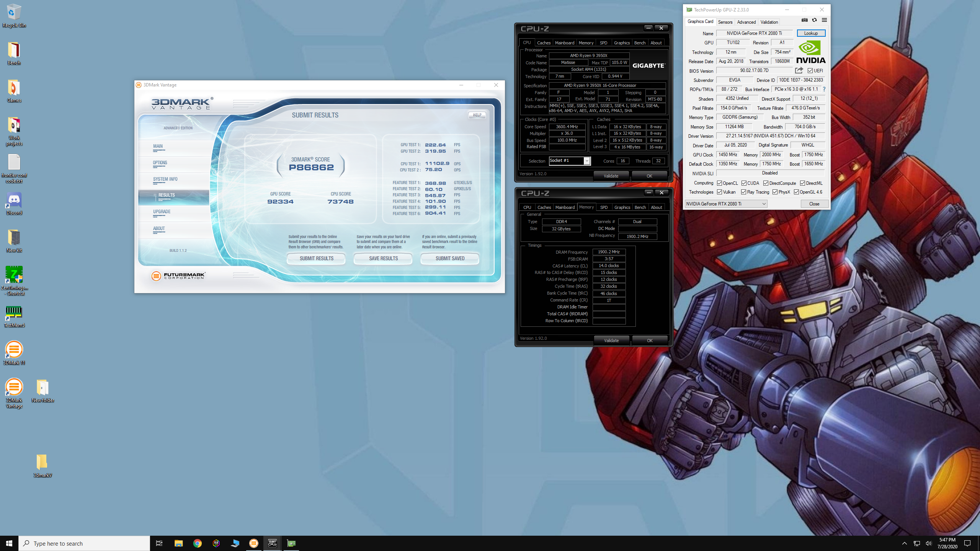Open the frontier conf code.txt file
Screen dimensions: 980x551
[x=14, y=168]
